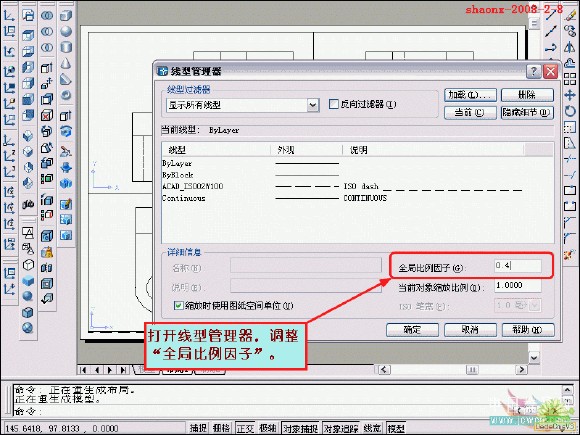Select the Offset tool in the Modify toolbar

point(570,63)
